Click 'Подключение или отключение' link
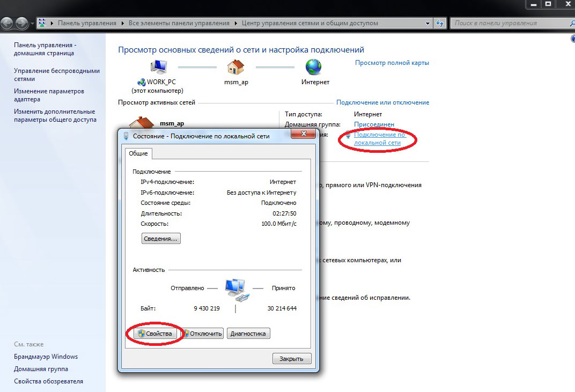Viewport: 575px width, 392px height. click(x=383, y=102)
